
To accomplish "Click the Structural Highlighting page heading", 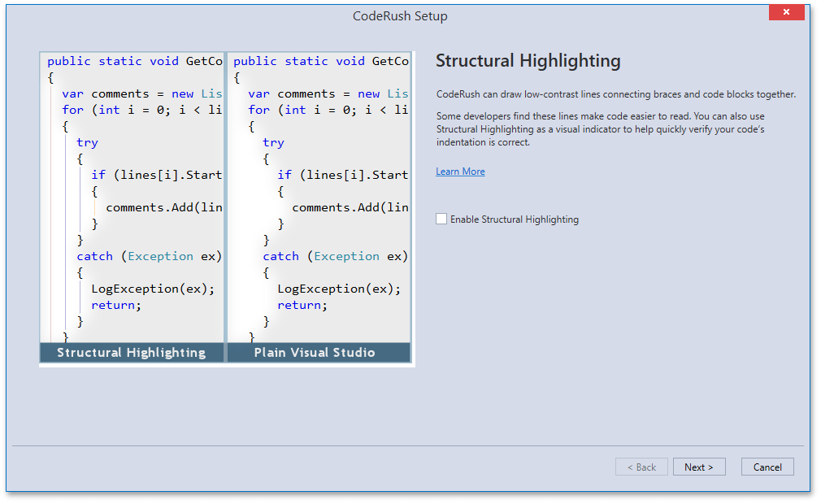I will coord(528,60).
